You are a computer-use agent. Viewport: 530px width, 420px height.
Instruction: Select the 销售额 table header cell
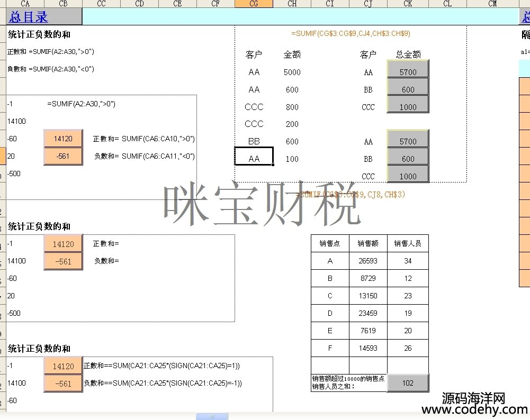point(368,243)
